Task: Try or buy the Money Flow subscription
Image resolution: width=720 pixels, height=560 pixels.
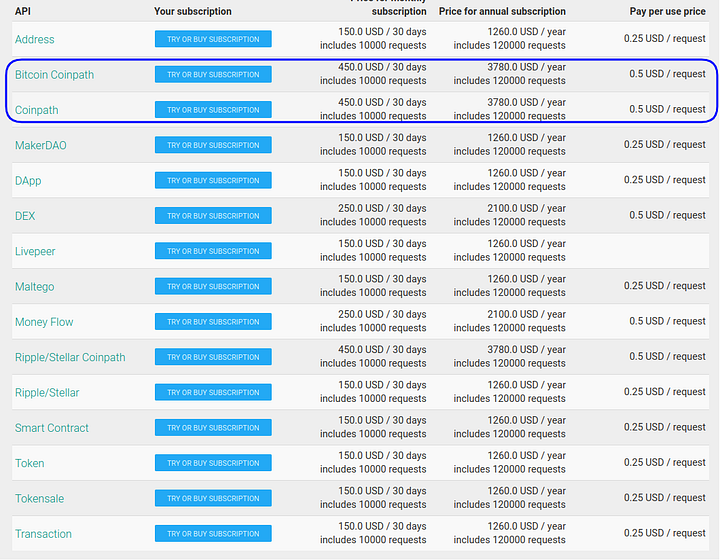Action: [x=213, y=322]
